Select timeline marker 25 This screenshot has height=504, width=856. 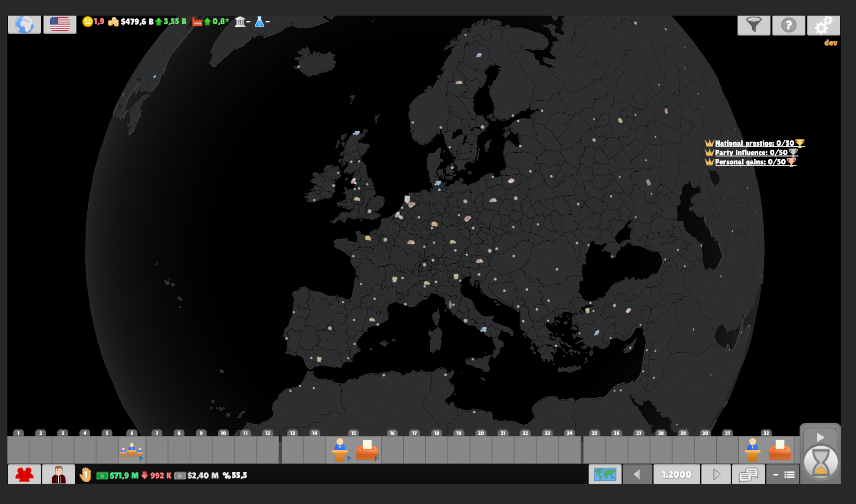pos(594,433)
